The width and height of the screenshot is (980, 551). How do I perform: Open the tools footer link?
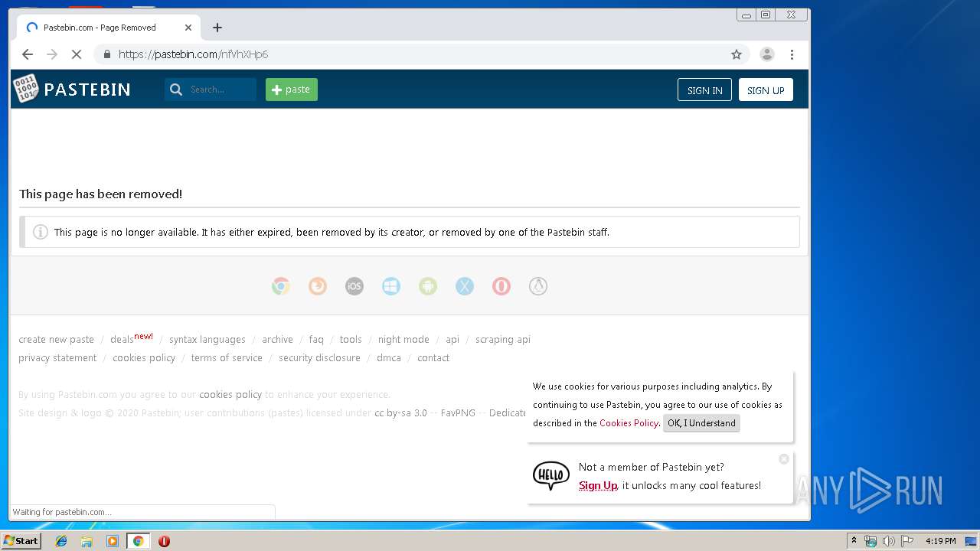pos(351,340)
